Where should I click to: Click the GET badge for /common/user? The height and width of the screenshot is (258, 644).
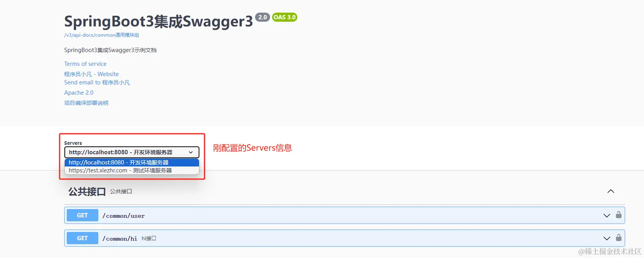point(83,215)
